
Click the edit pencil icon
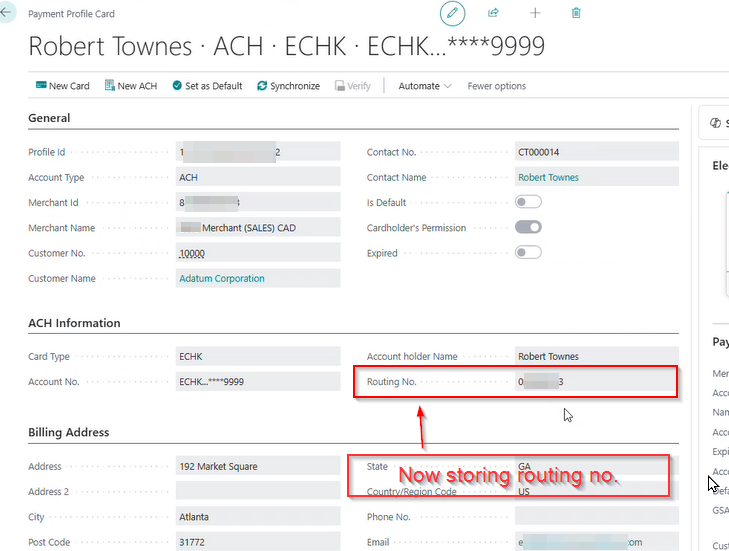pos(452,13)
